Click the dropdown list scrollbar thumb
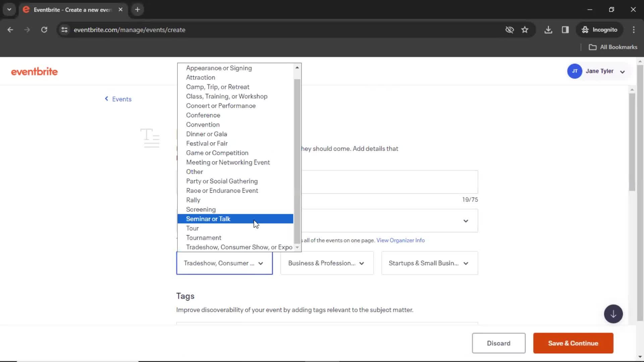The width and height of the screenshot is (644, 362). click(297, 161)
